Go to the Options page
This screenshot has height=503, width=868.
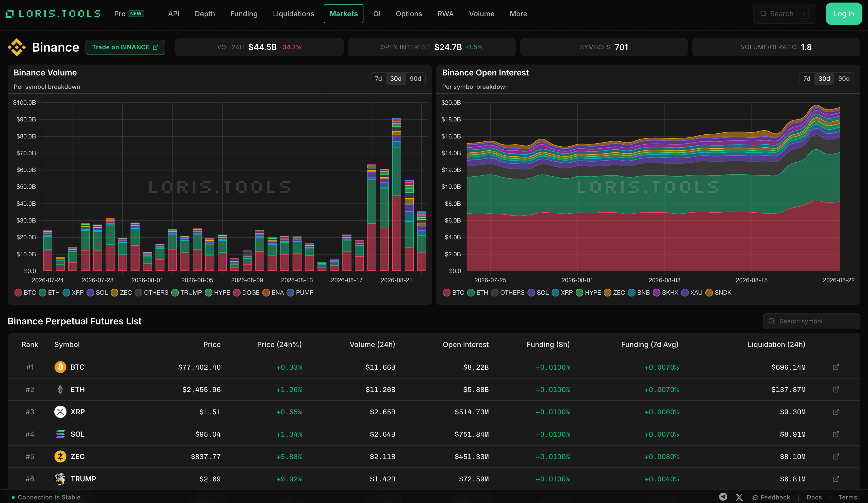point(409,14)
